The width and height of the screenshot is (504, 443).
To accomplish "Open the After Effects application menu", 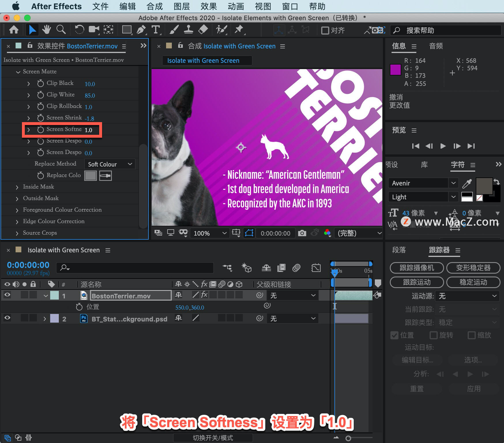I will (x=57, y=6).
